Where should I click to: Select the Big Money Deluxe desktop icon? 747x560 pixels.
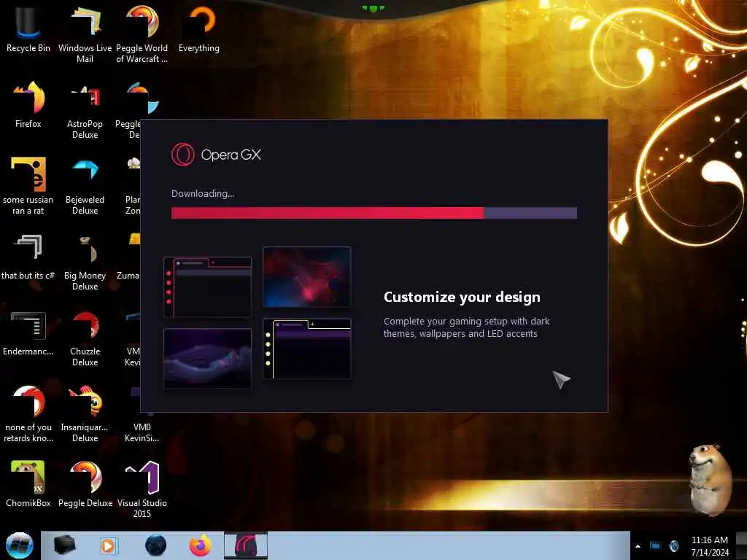[85, 262]
